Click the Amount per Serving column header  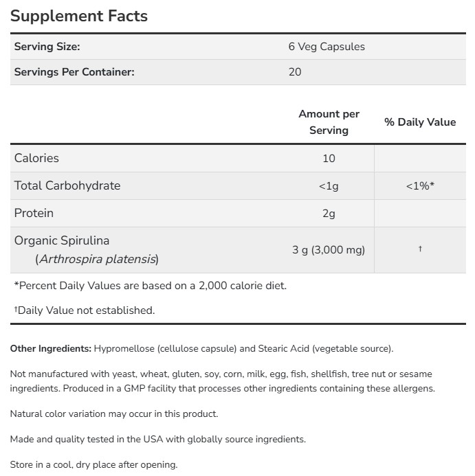pyautogui.click(x=329, y=122)
